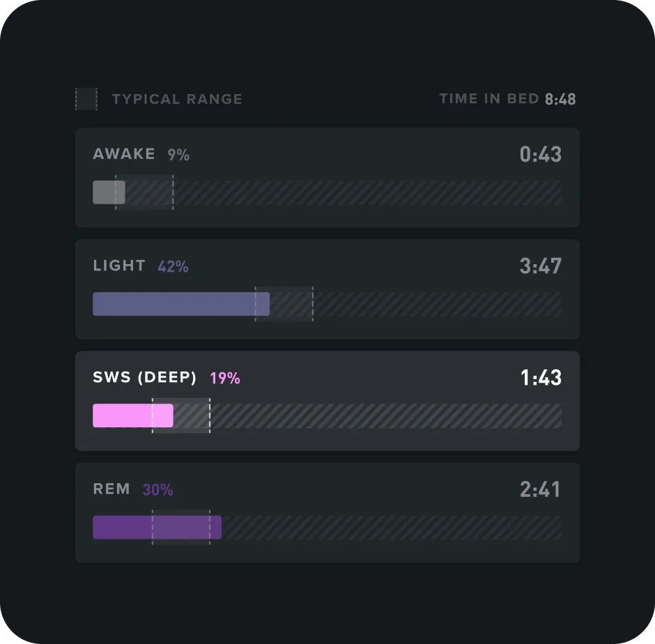Click the Light 42% percentage
This screenshot has height=644, width=655.
pyautogui.click(x=173, y=266)
